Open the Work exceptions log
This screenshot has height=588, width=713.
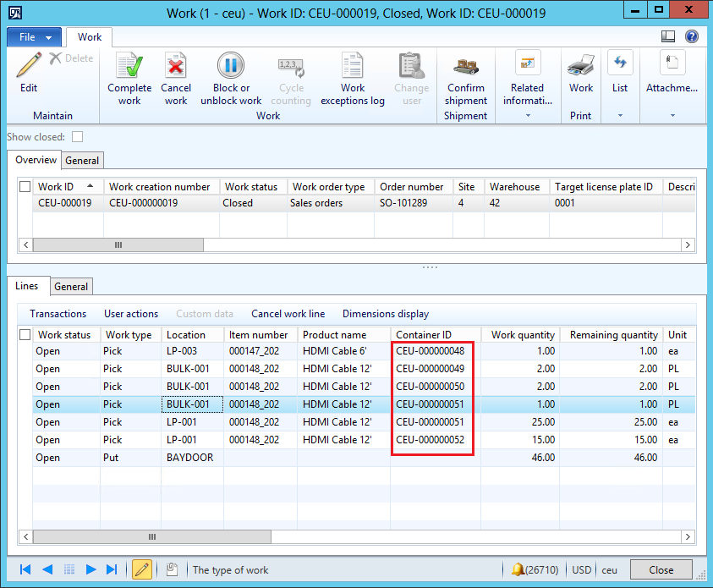[x=353, y=66]
